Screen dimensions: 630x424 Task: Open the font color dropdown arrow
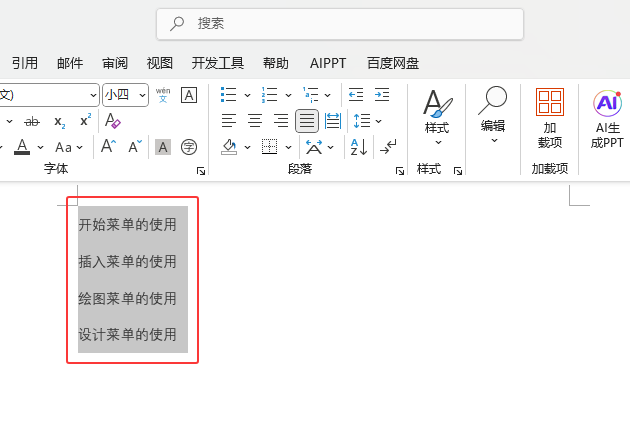[x=41, y=147]
